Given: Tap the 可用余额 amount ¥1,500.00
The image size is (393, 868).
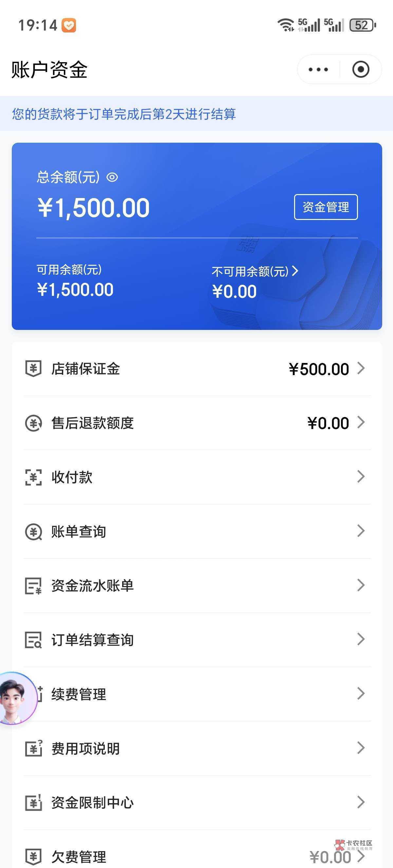Looking at the screenshot, I should (x=75, y=290).
